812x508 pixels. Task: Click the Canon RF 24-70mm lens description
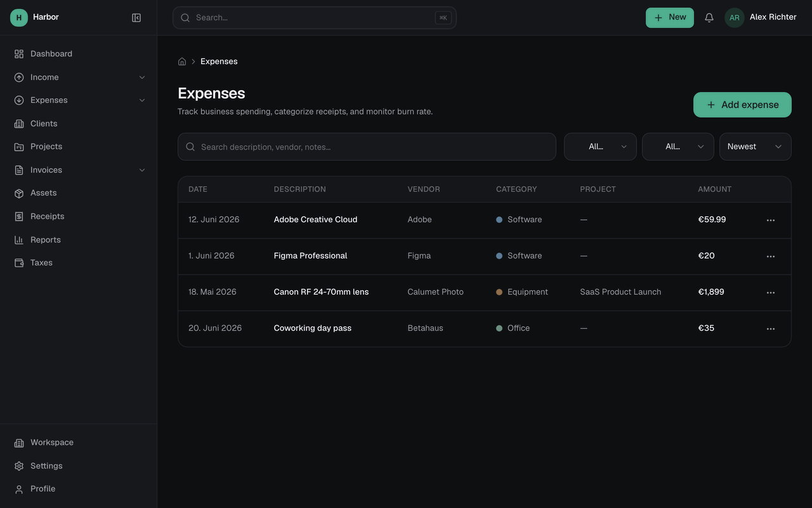321,292
